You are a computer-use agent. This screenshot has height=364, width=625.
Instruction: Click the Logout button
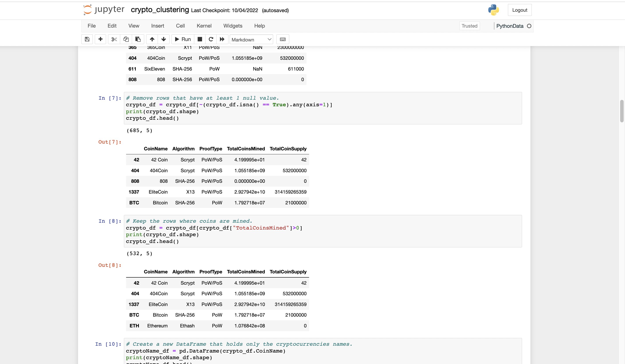pyautogui.click(x=520, y=10)
